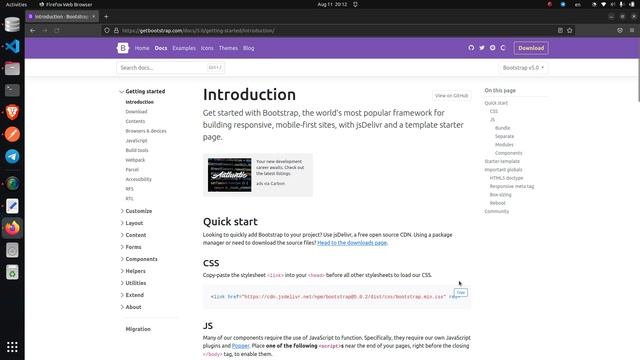
Task: Bookmark page with the star icon
Action: (569, 30)
